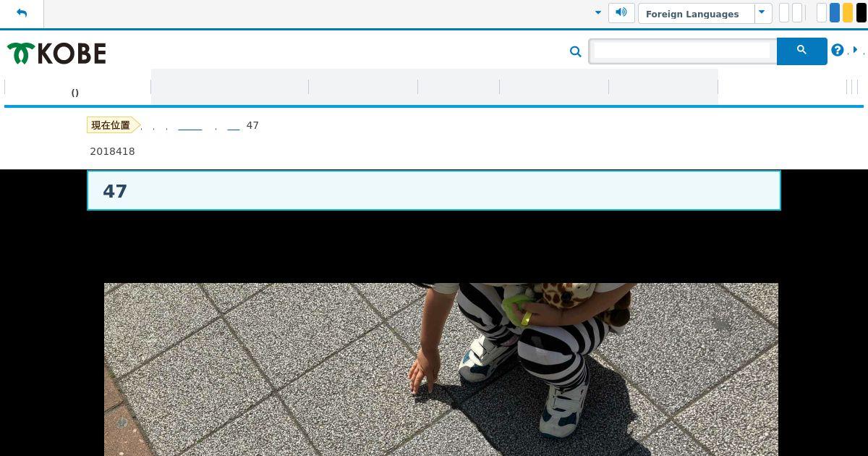Image resolution: width=868 pixels, height=456 pixels.
Task: Pick the black background color swatch
Action: [861, 13]
